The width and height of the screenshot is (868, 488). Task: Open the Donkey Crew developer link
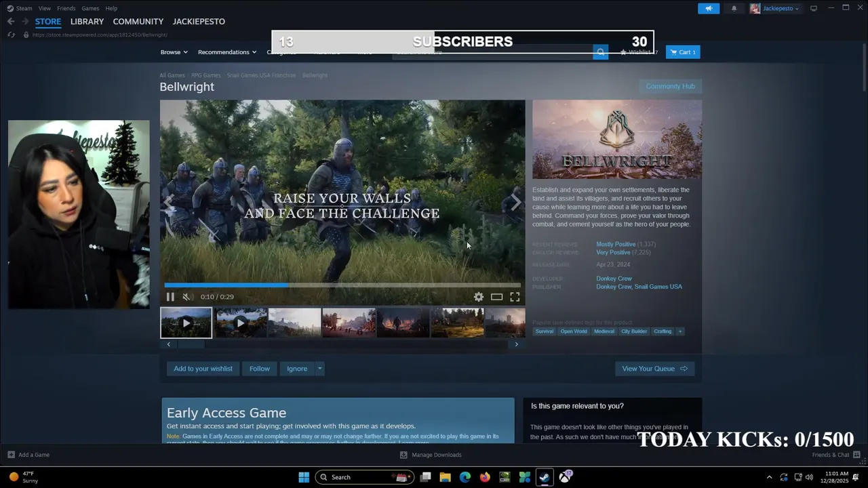point(614,279)
